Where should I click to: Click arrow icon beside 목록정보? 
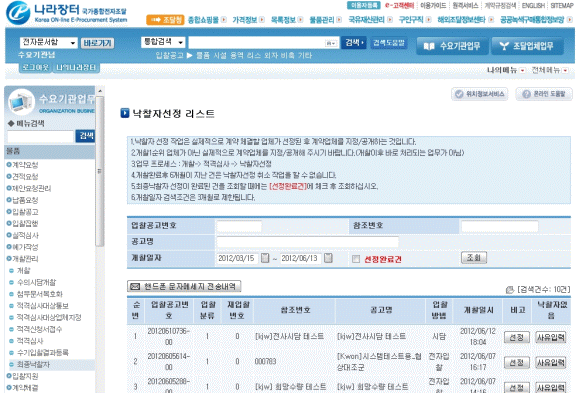(x=300, y=20)
